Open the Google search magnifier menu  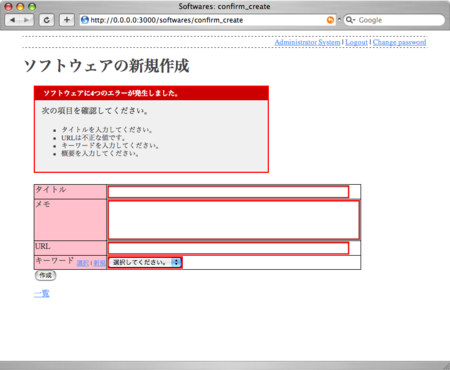(x=350, y=20)
